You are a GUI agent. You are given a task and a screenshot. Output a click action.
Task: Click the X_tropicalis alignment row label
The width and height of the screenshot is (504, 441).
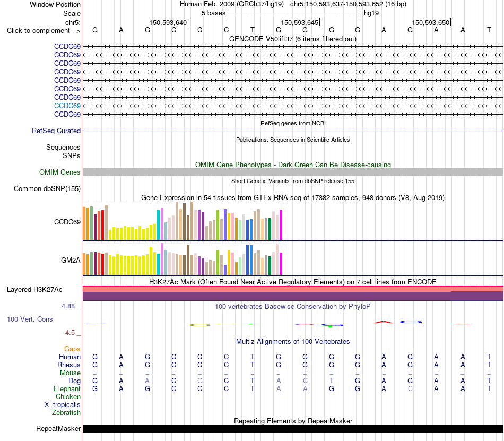point(63,405)
